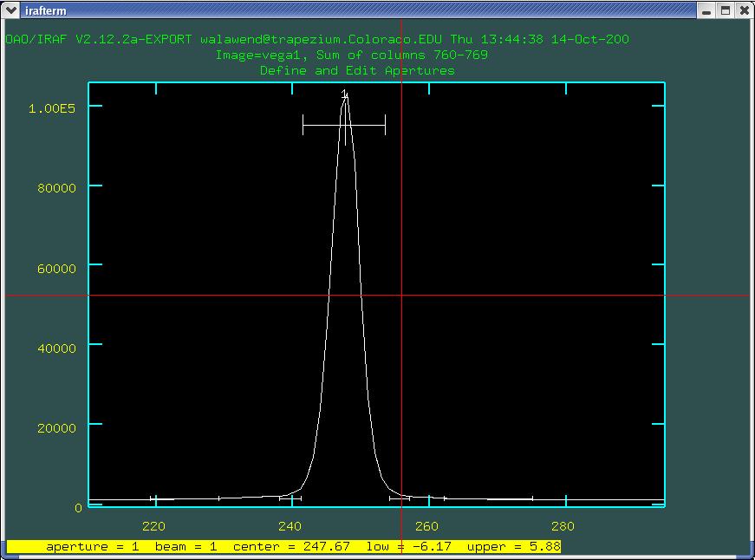Click the x-axis label 240

(290, 526)
